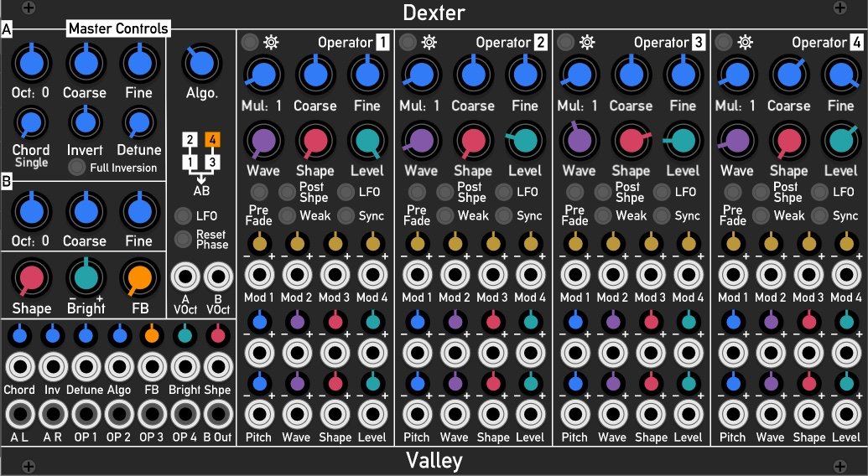The image size is (868, 476).
Task: Click the OP 2 output jack
Action: pos(119,413)
